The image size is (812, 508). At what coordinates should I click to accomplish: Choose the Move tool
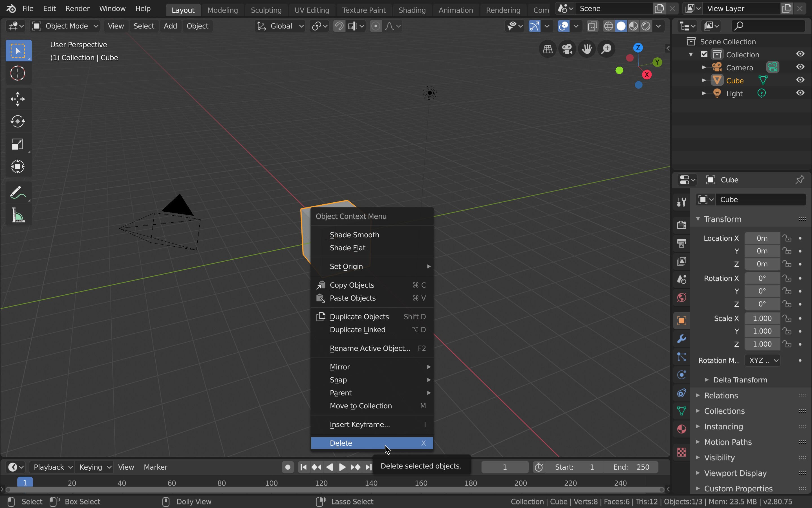(18, 99)
